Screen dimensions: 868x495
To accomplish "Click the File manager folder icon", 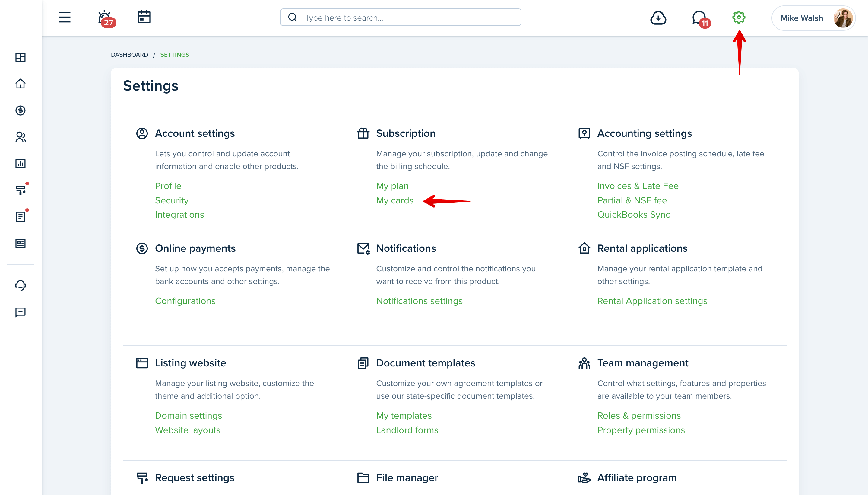I will (x=363, y=478).
